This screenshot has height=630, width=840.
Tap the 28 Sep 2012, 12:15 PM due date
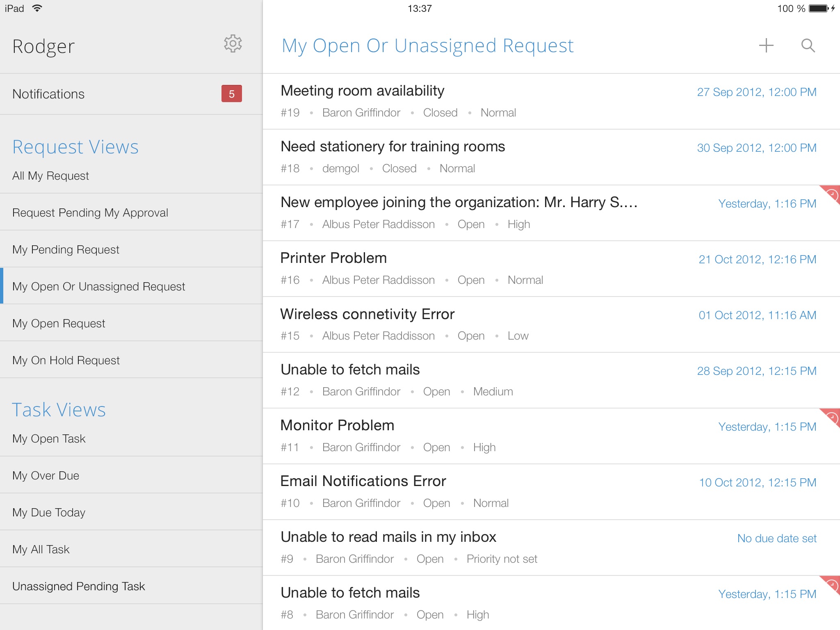point(757,371)
